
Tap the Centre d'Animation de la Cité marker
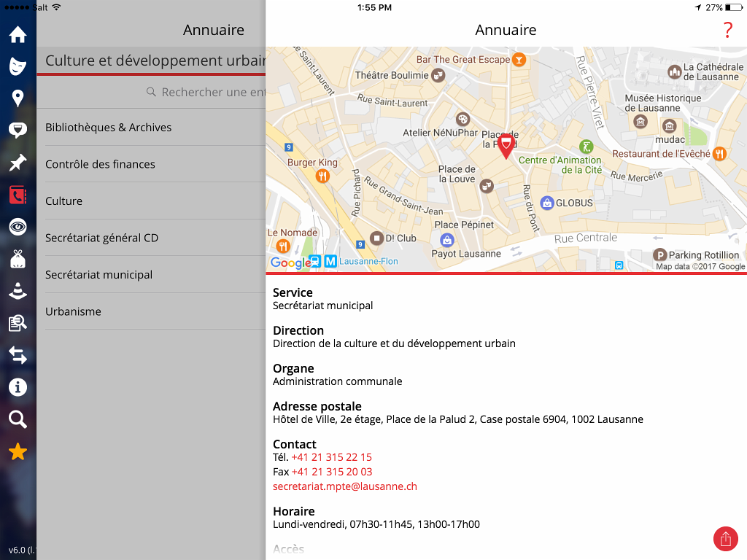coord(586,147)
